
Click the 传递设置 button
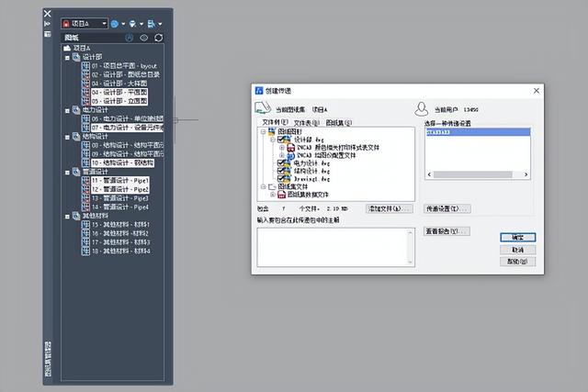click(x=447, y=208)
